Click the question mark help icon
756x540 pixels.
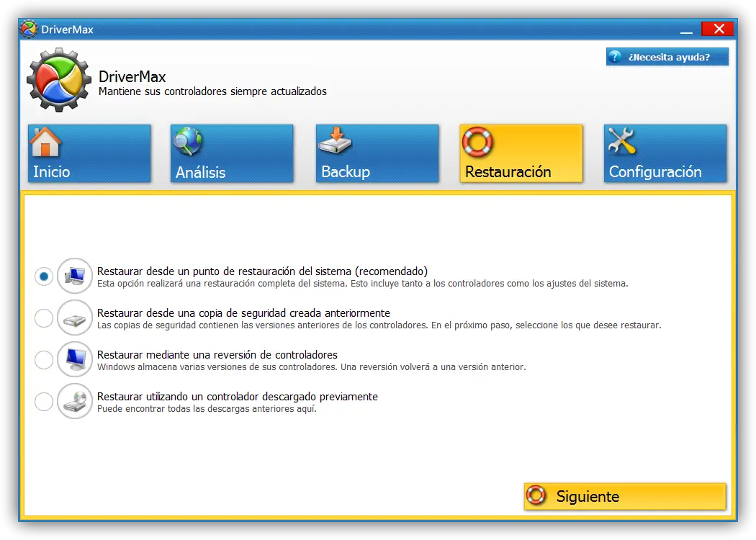[x=615, y=56]
